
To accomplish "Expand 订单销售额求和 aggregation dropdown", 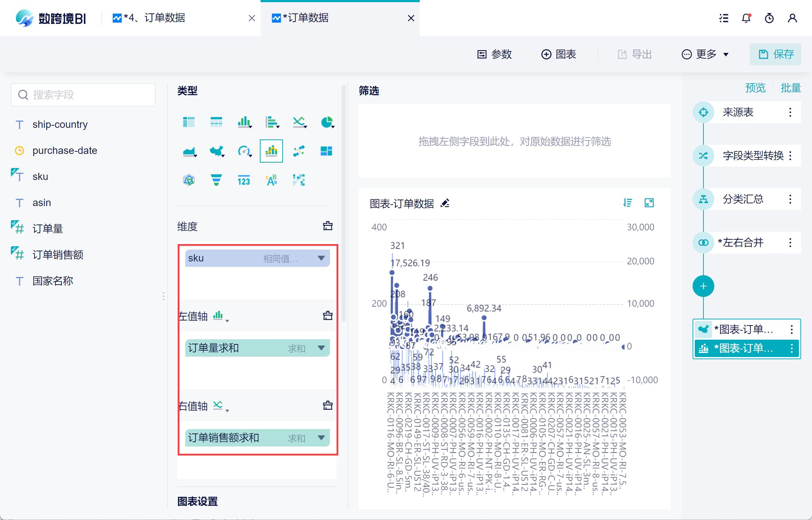I will click(x=321, y=438).
